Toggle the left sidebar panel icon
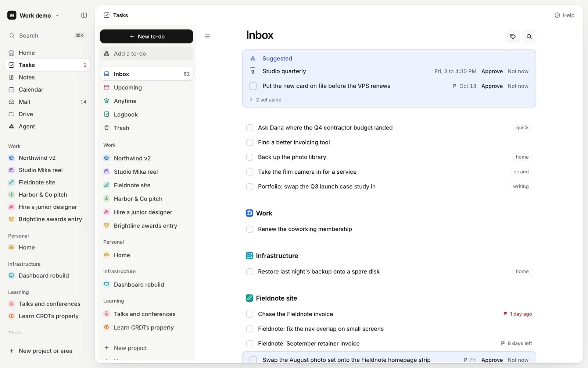The width and height of the screenshot is (588, 368). [x=84, y=15]
